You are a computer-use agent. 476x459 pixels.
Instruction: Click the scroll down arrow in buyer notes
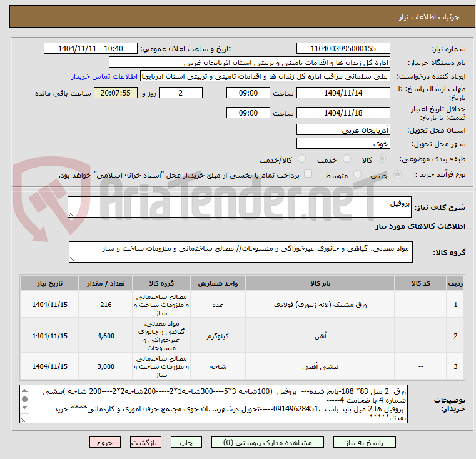point(25,407)
